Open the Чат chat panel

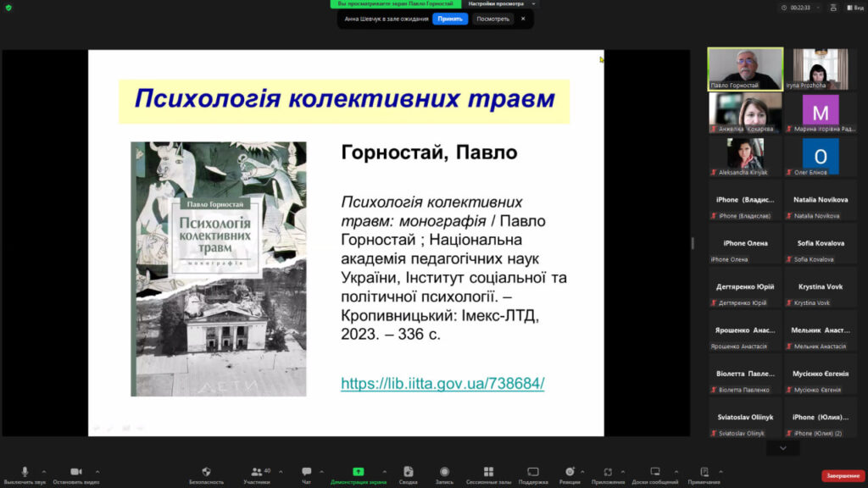point(306,473)
